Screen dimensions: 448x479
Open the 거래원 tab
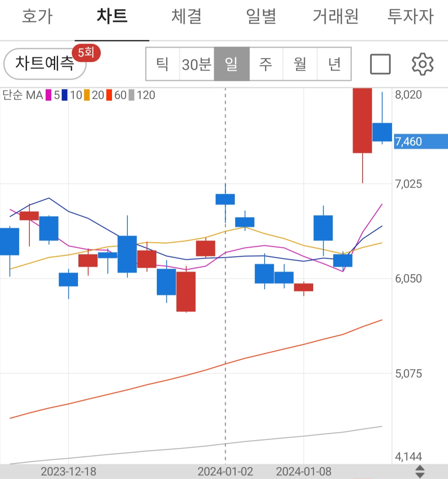point(336,16)
